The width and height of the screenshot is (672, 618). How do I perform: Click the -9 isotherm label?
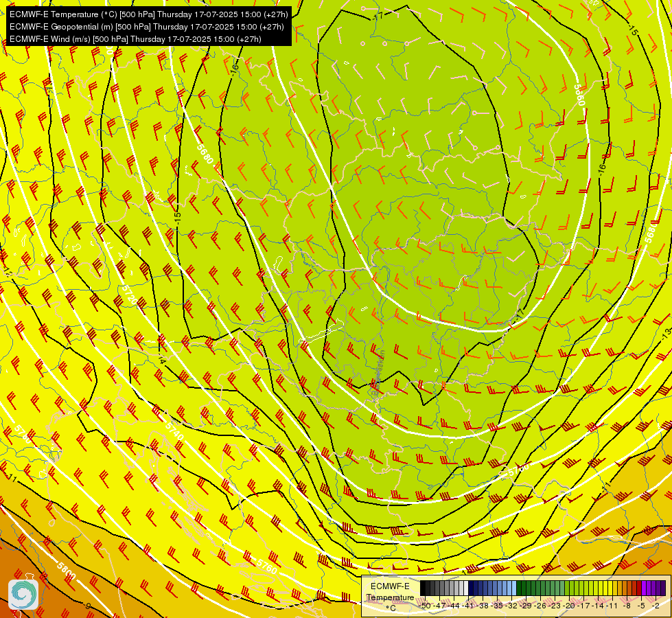click(x=87, y=606)
